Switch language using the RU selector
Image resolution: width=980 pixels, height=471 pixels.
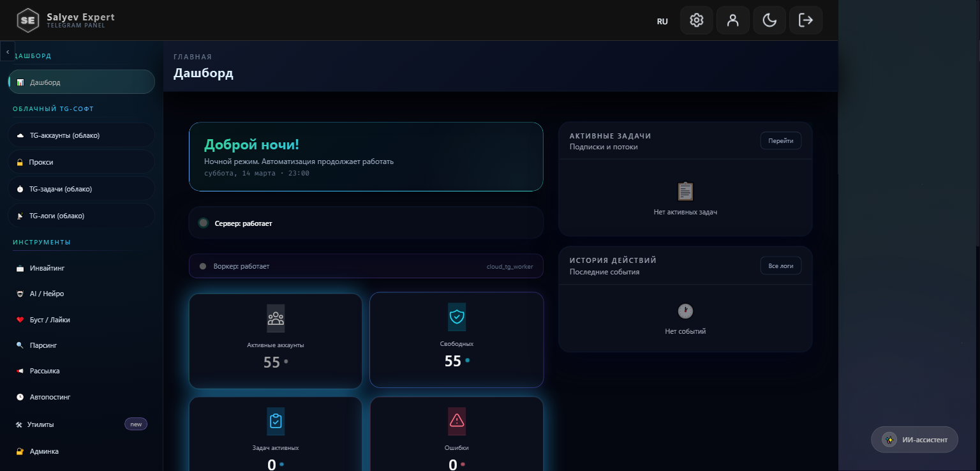click(662, 21)
